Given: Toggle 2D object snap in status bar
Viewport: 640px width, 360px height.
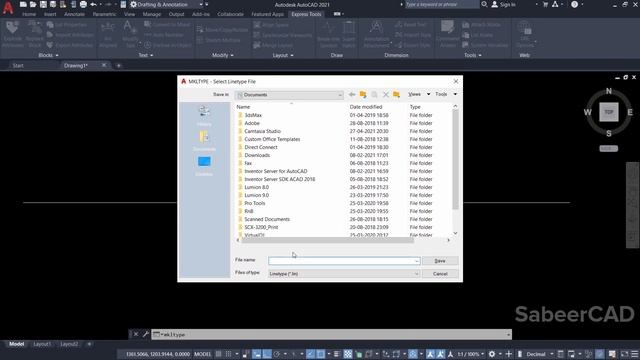Looking at the screenshot, I should 321,354.
